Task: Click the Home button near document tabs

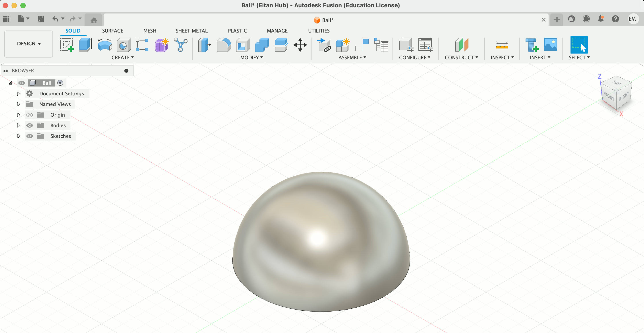Action: (94, 20)
